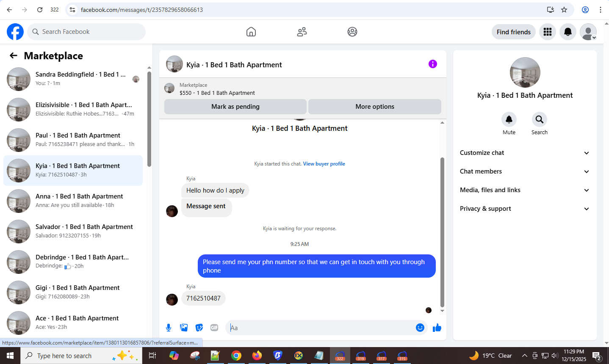
Task: Open Task View on the taskbar
Action: (x=152, y=356)
